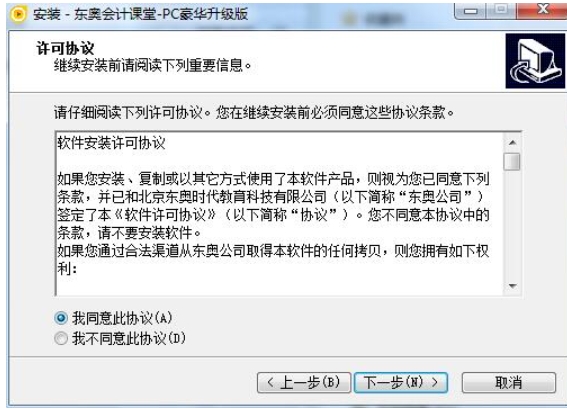Click the scrollbar down arrow

[x=512, y=286]
